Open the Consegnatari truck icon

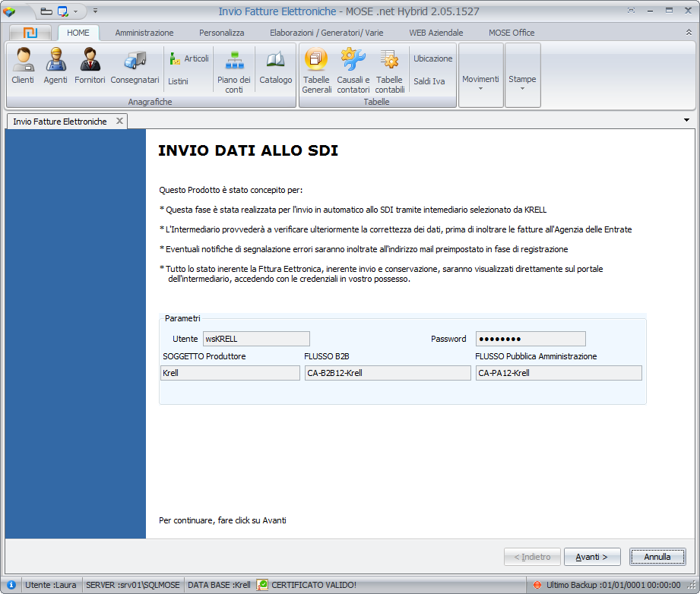click(x=135, y=66)
